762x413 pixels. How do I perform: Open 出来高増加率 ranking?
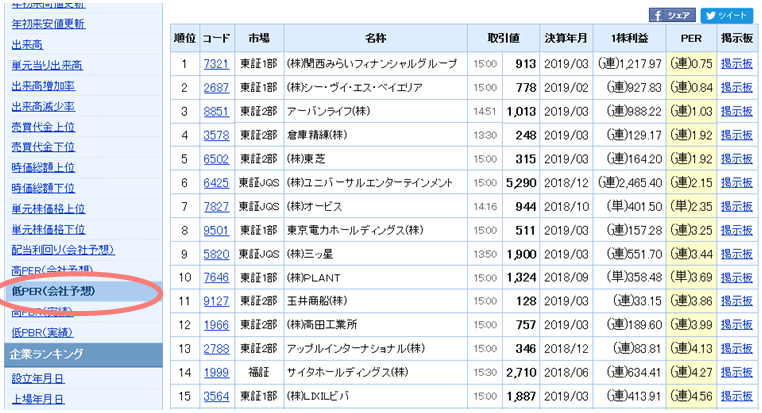point(43,86)
